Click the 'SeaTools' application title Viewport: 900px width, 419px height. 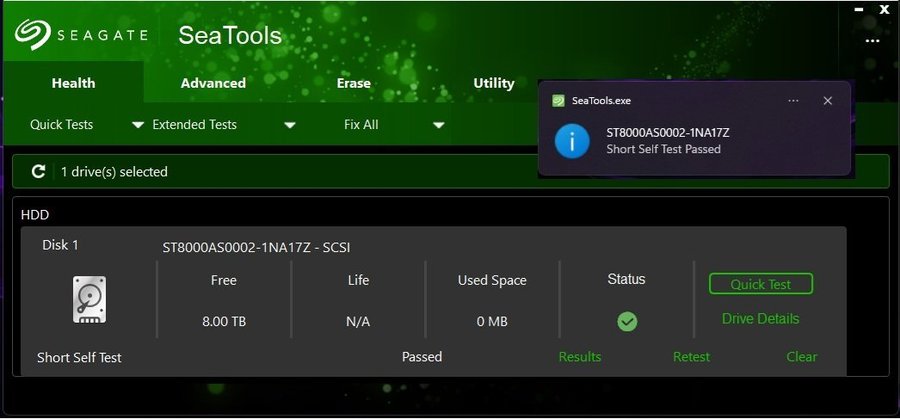click(x=230, y=36)
